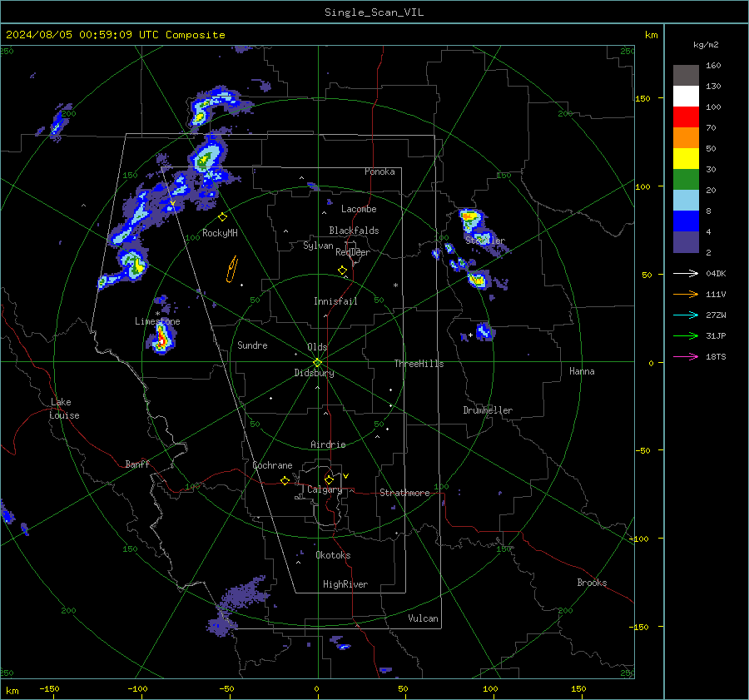Click the Banff label
Image resolution: width=749 pixels, height=700 pixels.
pyautogui.click(x=137, y=464)
